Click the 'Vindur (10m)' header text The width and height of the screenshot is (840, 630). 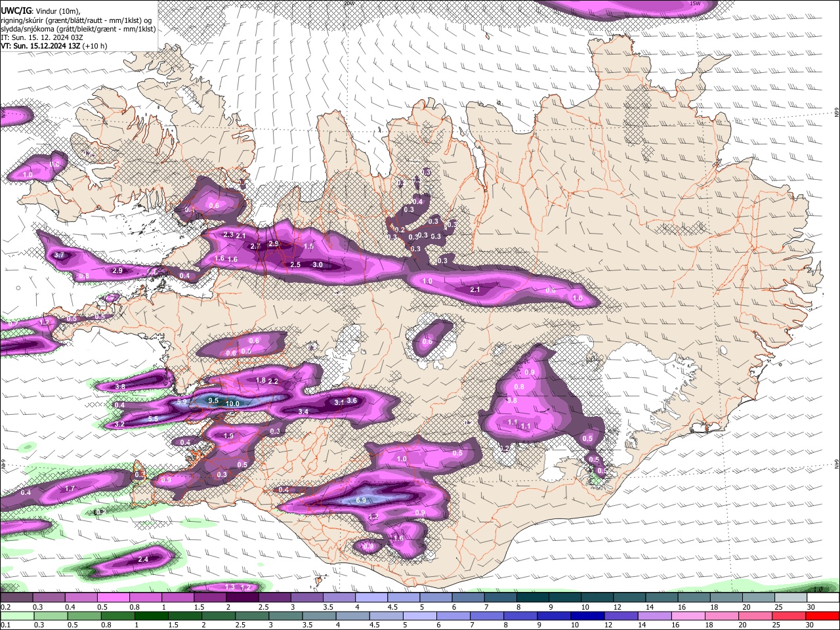pos(59,11)
